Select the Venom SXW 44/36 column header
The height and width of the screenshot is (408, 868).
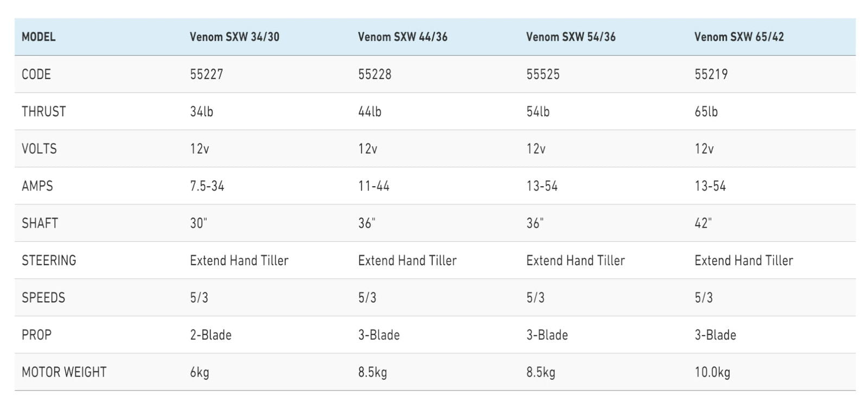403,37
